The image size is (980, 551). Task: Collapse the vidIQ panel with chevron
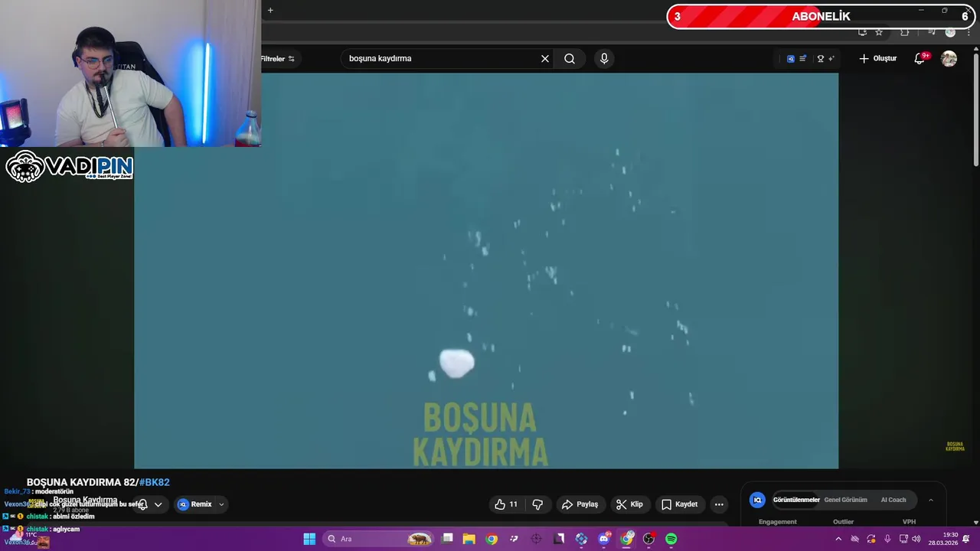coord(931,500)
